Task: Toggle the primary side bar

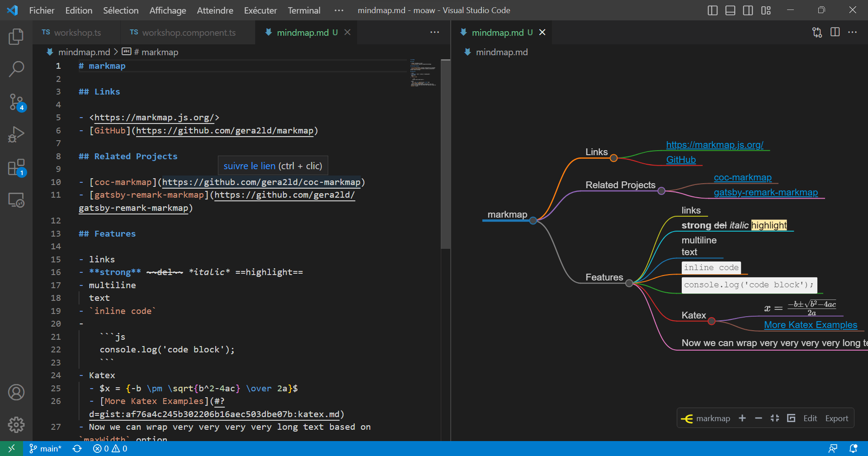Action: point(712,10)
